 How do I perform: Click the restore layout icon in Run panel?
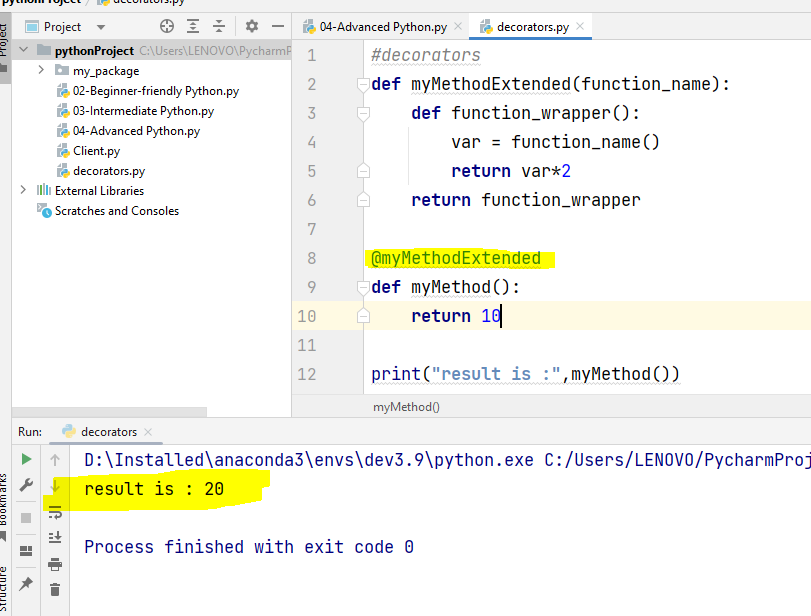[26, 551]
